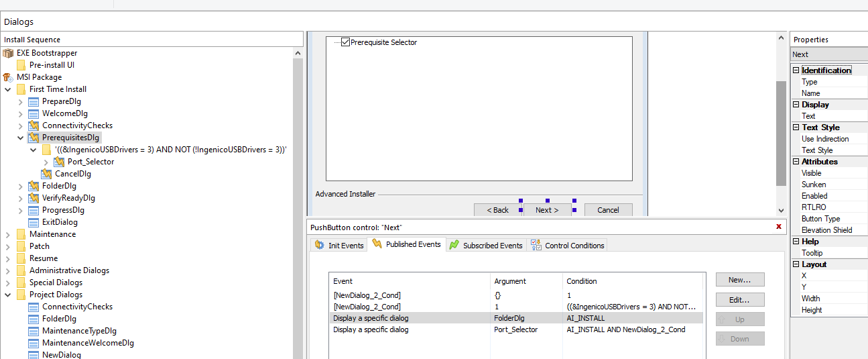Toggle the Prerequisite Selector checkbox
868x359 pixels.
[346, 42]
